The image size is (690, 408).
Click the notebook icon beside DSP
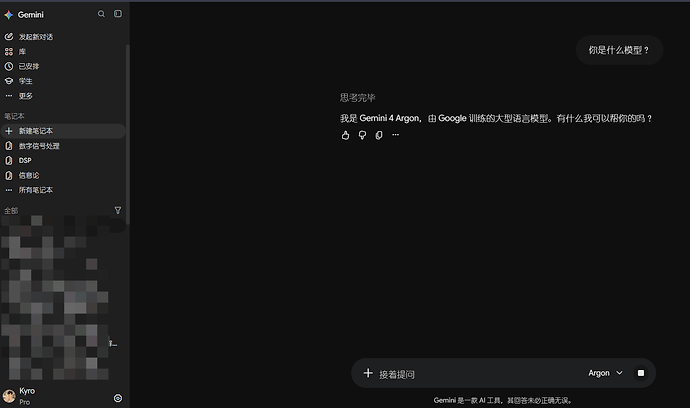click(x=9, y=161)
